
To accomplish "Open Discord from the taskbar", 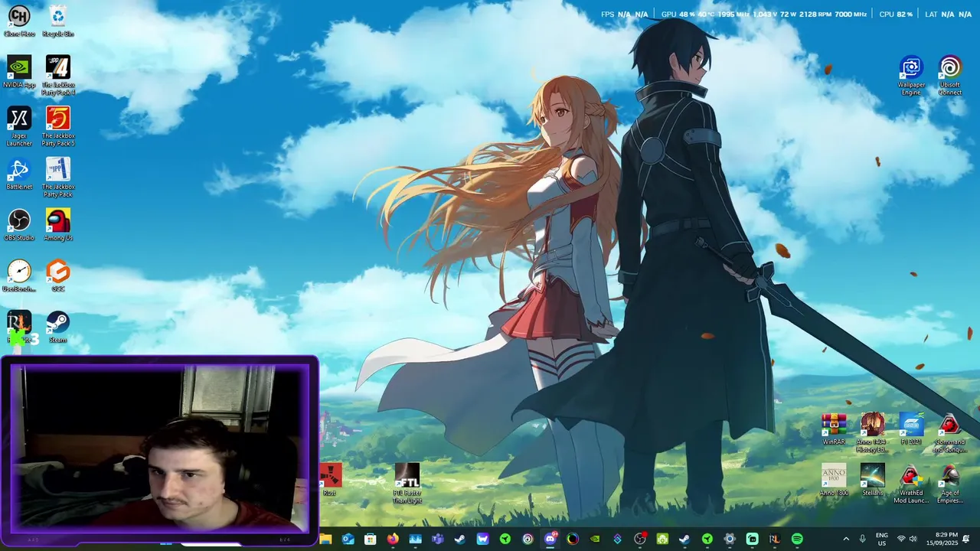I will [x=550, y=539].
